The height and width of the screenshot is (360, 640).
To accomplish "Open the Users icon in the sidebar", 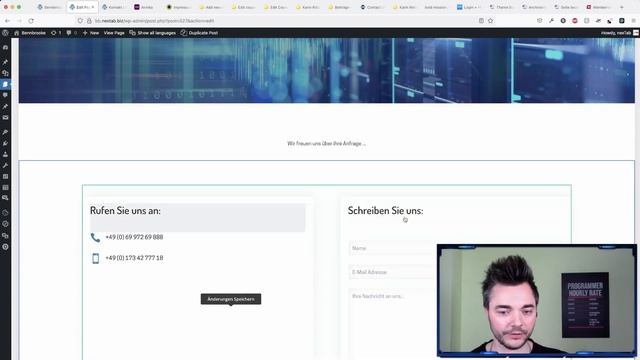I will (x=5, y=154).
